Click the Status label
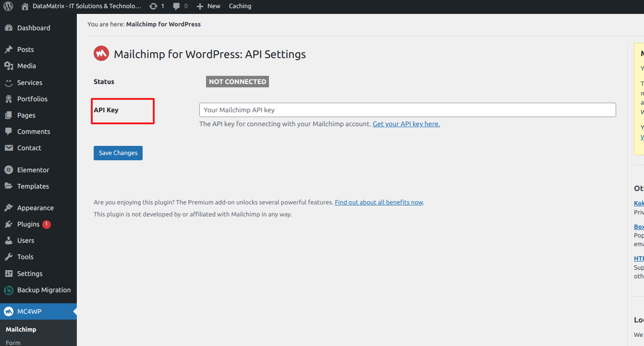 [104, 82]
